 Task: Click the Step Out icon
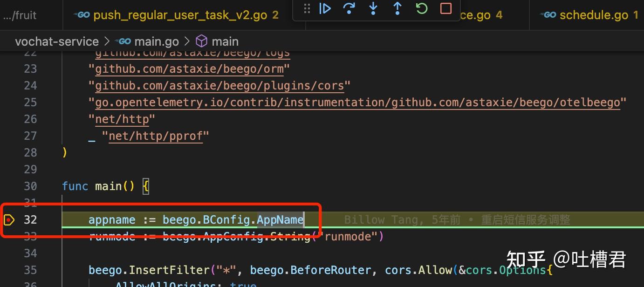397,8
